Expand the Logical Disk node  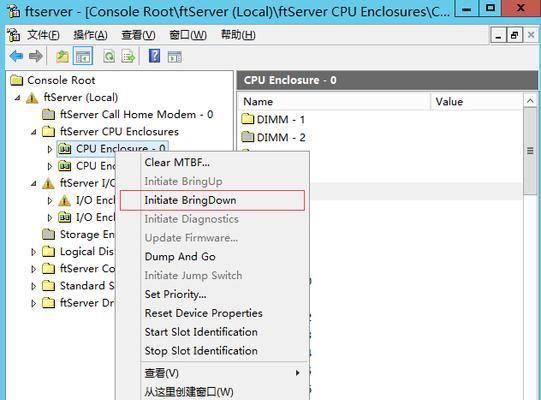click(x=33, y=252)
